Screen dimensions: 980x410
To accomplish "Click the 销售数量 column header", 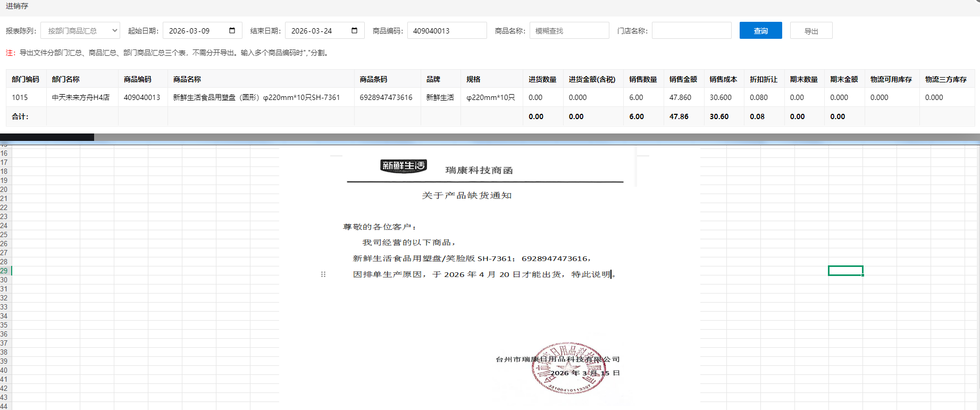I will tap(643, 79).
